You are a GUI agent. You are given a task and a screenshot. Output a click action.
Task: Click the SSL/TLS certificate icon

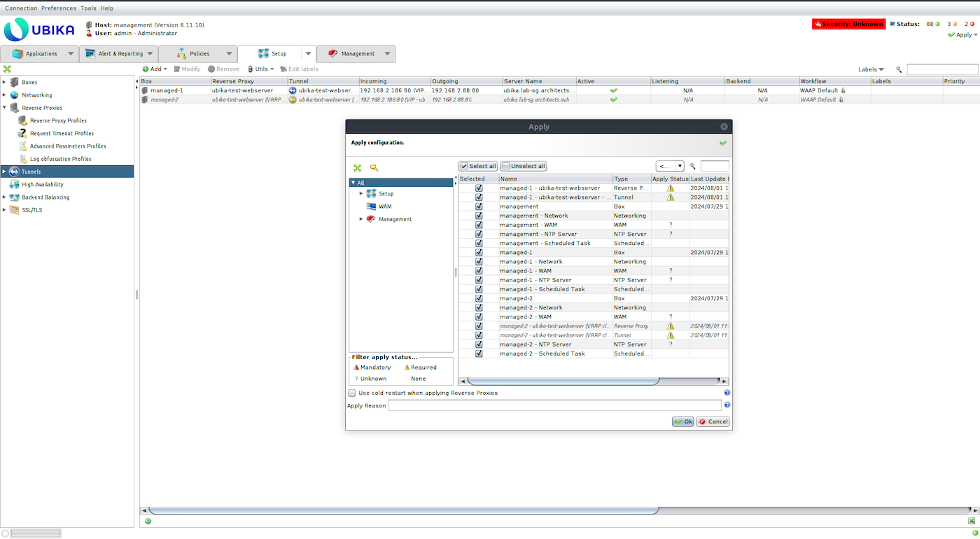coord(14,210)
